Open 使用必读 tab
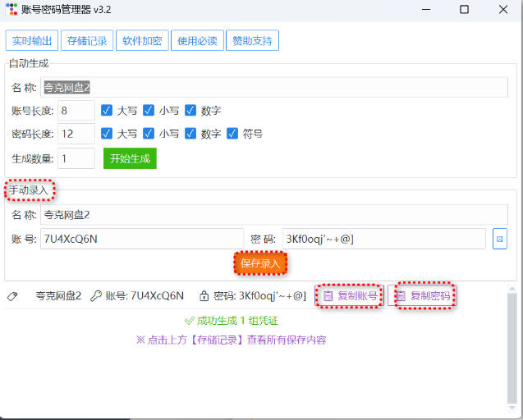 tap(197, 41)
